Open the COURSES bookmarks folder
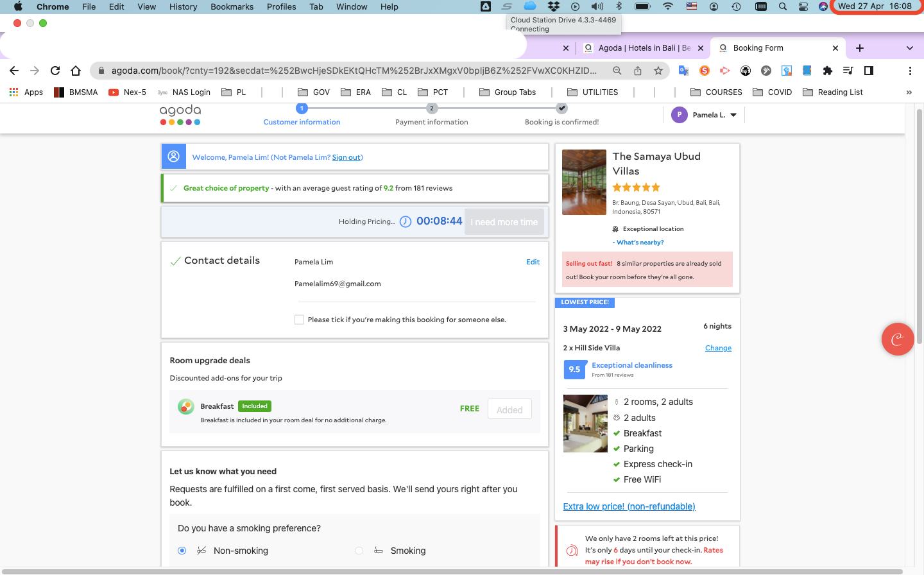The image size is (924, 575). (x=716, y=92)
